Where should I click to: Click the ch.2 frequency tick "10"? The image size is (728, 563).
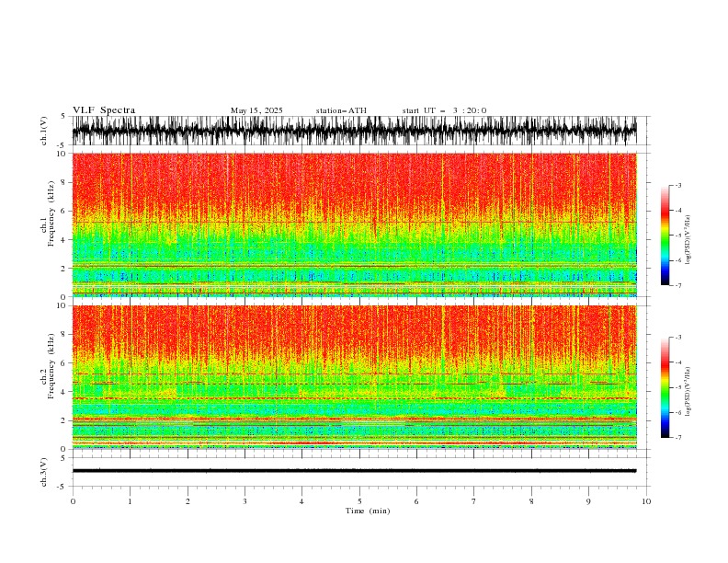click(62, 305)
